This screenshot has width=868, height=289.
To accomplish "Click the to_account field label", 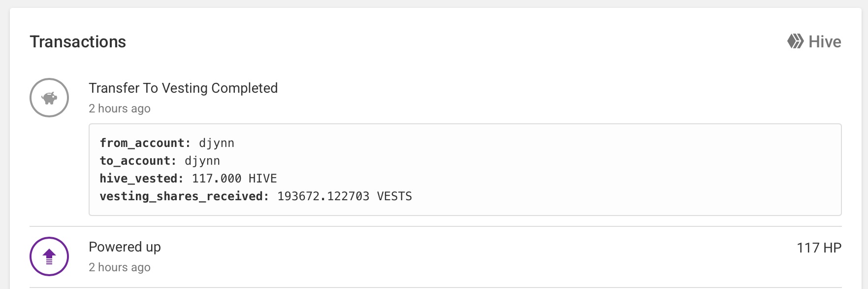I will (x=138, y=161).
